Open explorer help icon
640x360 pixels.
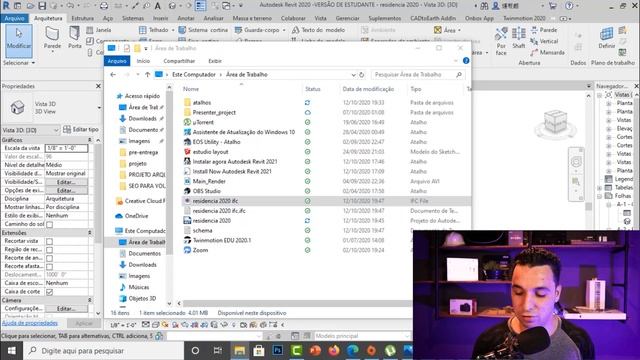tap(466, 61)
